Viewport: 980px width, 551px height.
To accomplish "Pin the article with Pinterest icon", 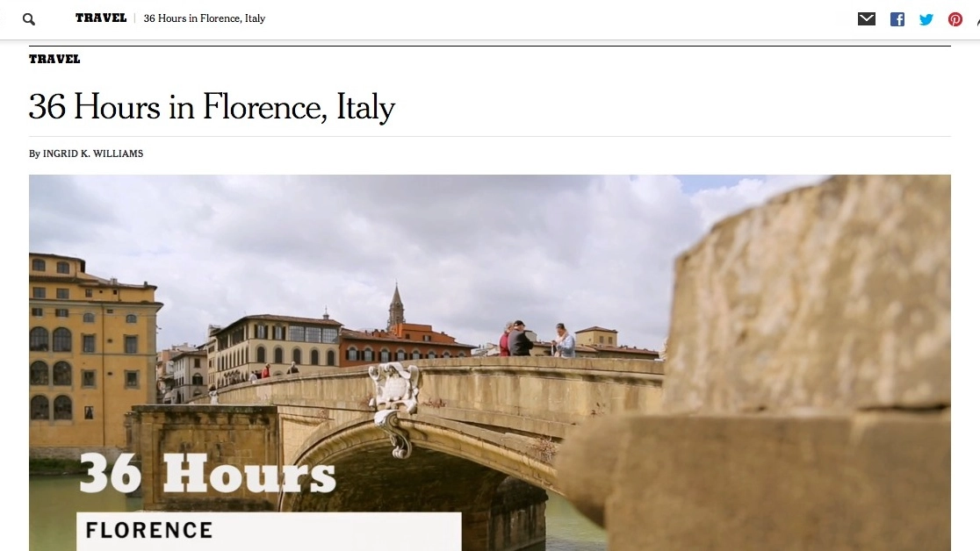I will (x=955, y=19).
